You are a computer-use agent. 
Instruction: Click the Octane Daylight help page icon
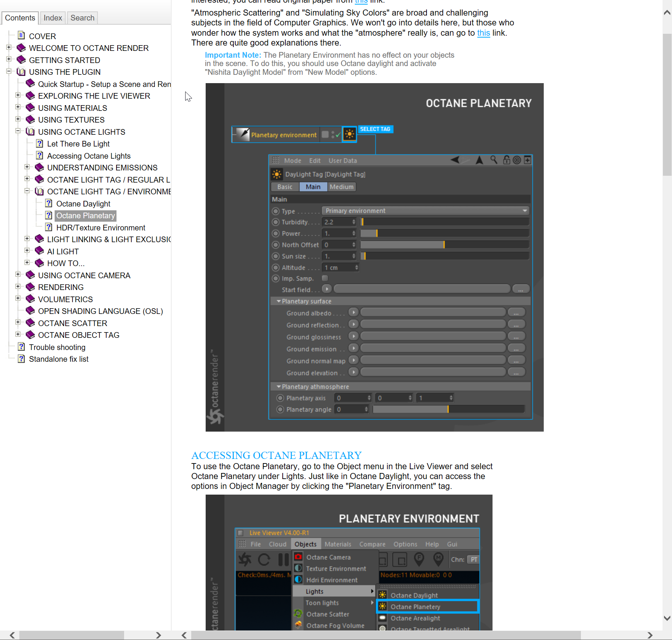(49, 203)
